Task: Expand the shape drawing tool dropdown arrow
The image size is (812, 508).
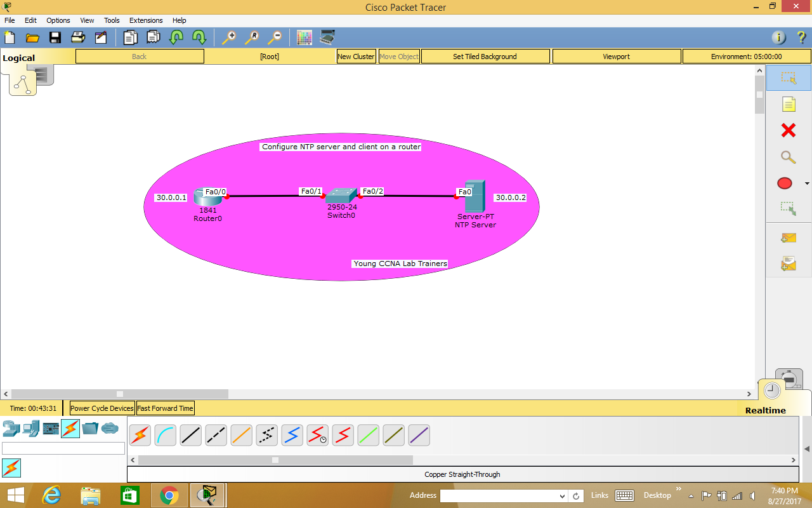Action: pos(806,182)
